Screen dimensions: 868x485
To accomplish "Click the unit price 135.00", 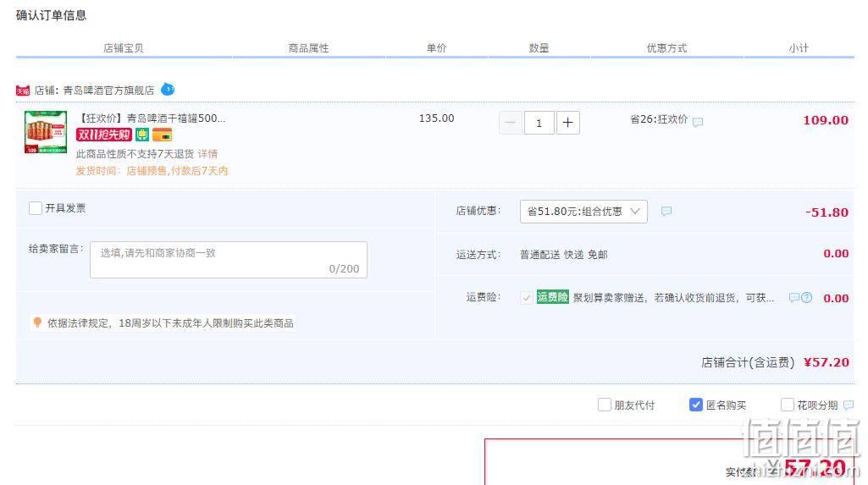I will pyautogui.click(x=436, y=118).
